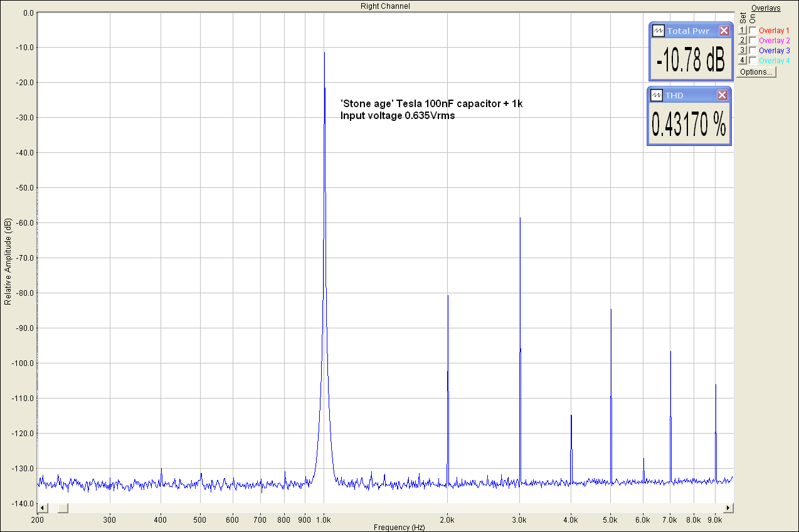Click the Input voltage 0.635Vrms annotation
The image size is (799, 532).
[398, 115]
